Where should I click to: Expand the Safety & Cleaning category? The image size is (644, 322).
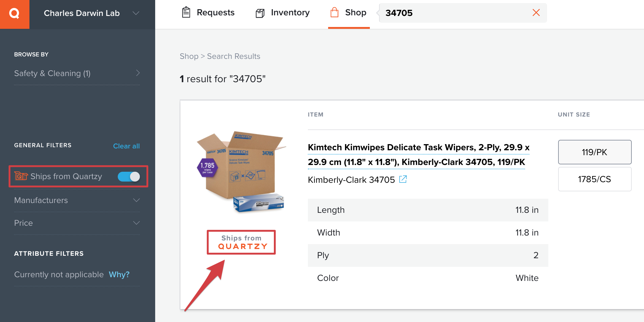77,73
